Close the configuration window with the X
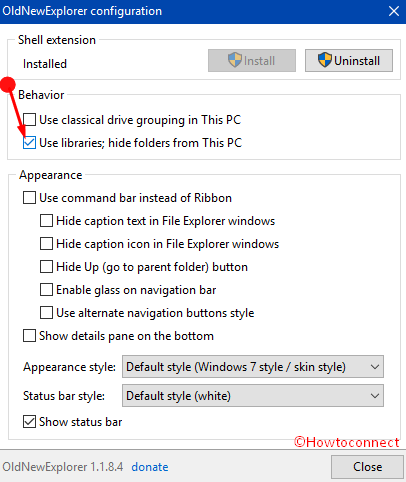Image resolution: width=406 pixels, height=482 pixels. (x=394, y=11)
